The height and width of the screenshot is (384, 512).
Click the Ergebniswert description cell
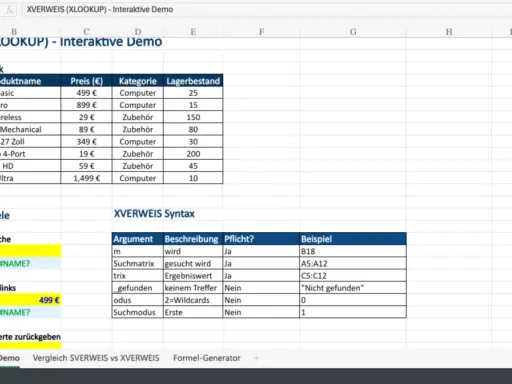point(193,276)
